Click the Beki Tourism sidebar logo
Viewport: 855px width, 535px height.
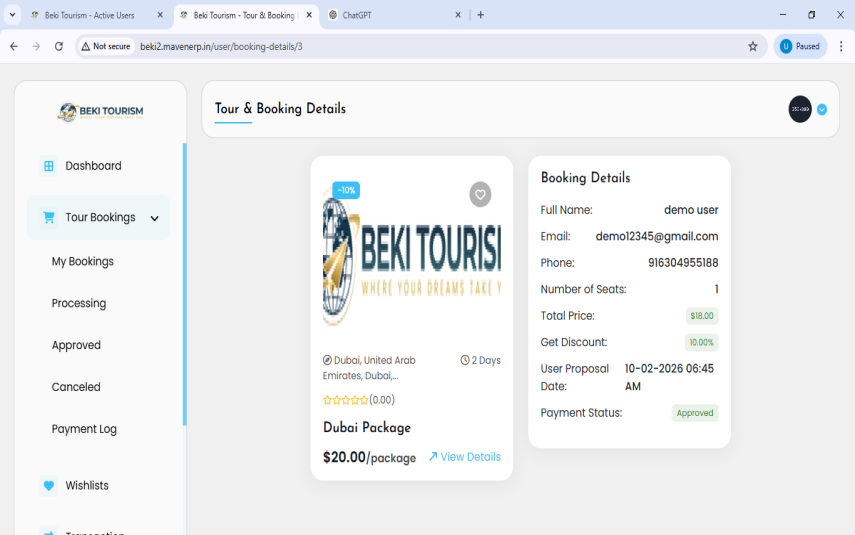point(100,111)
